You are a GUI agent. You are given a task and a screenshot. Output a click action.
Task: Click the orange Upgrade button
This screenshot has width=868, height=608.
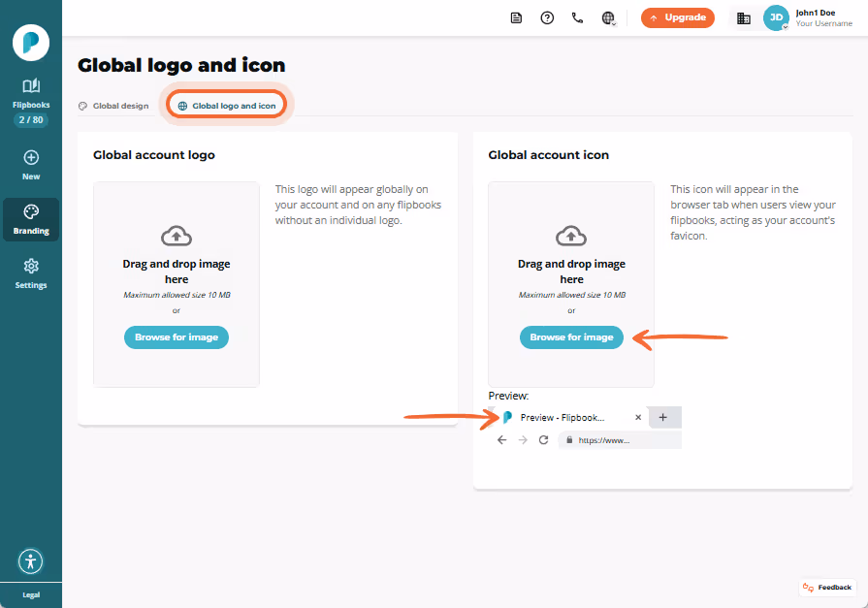[x=678, y=17]
